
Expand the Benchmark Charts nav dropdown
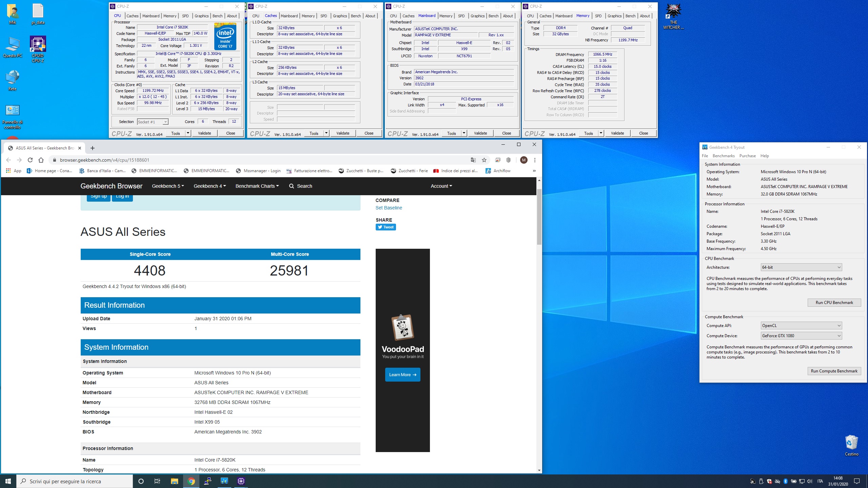257,186
